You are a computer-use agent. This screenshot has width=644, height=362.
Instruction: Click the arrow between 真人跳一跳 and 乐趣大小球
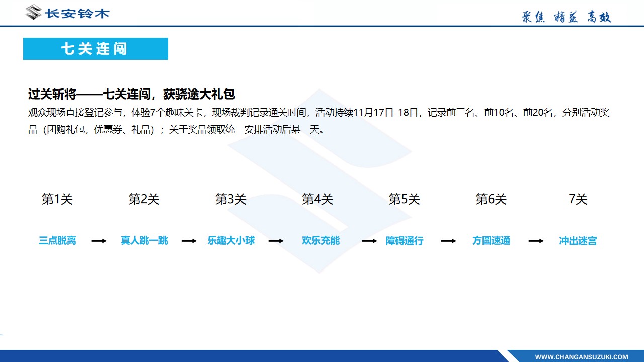189,241
